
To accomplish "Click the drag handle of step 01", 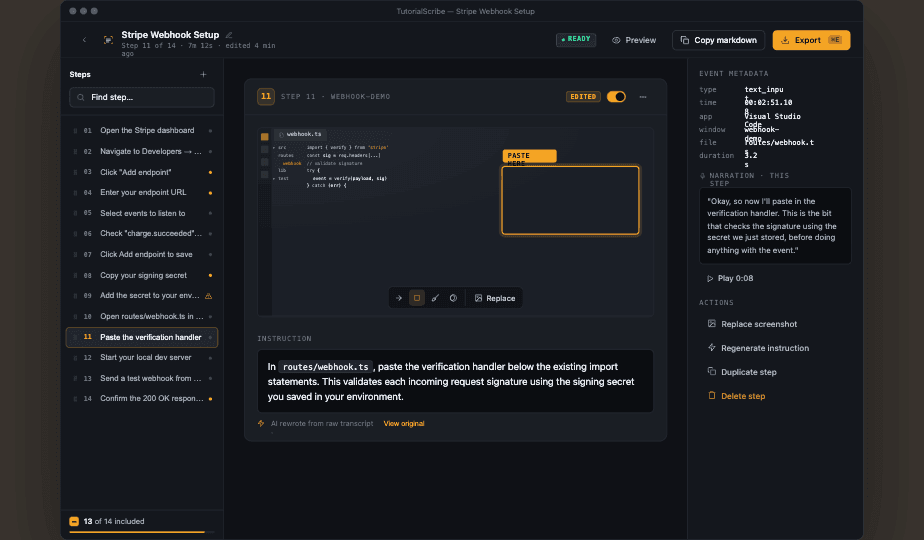I will pos(75,131).
